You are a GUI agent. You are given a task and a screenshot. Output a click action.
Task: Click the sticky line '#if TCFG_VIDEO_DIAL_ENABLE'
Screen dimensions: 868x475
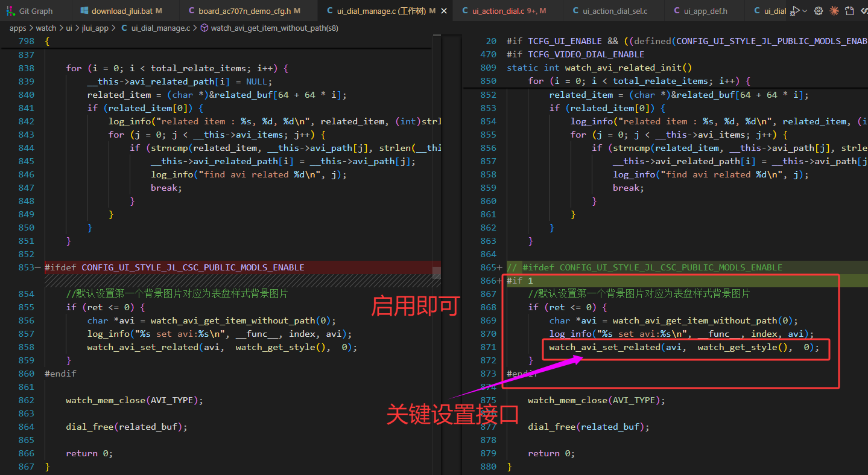click(x=575, y=54)
